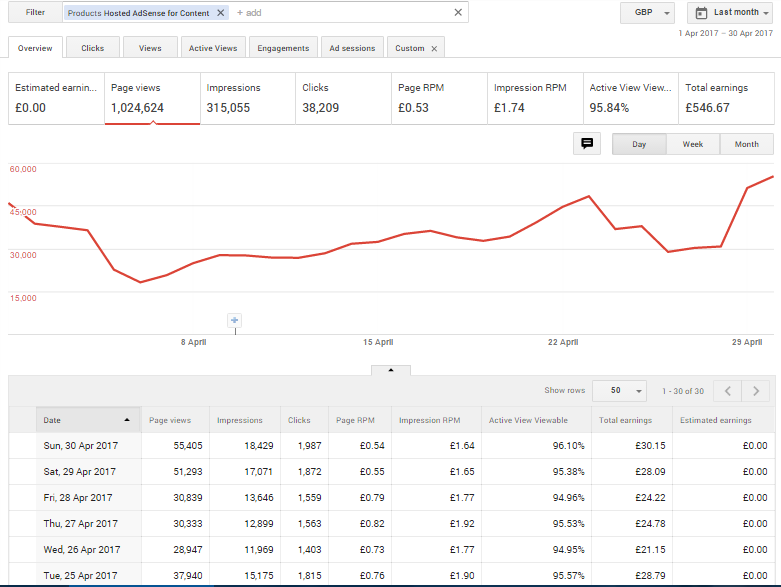Click the add filter input field
Viewport: 781px width, 587px height.
click(x=340, y=13)
